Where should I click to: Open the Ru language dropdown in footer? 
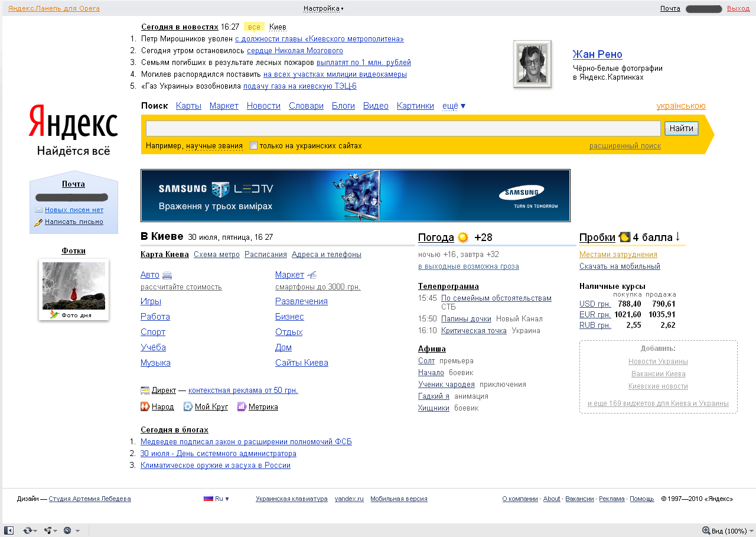click(x=221, y=499)
